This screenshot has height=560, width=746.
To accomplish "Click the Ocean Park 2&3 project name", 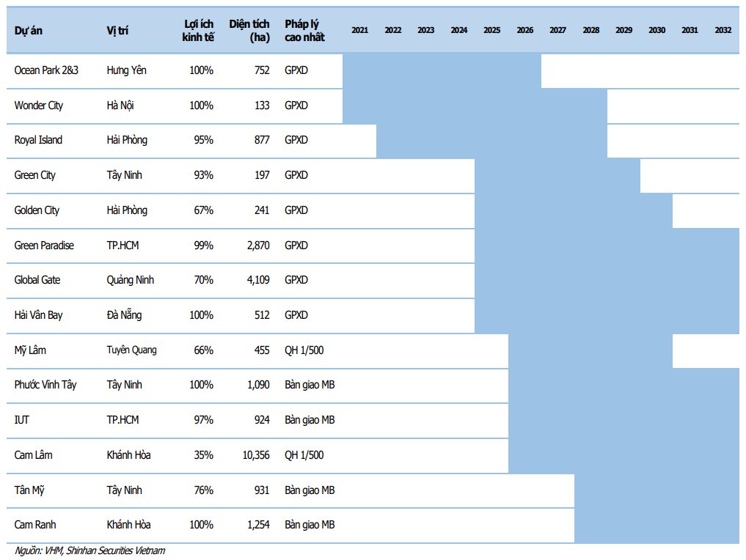I will (46, 70).
